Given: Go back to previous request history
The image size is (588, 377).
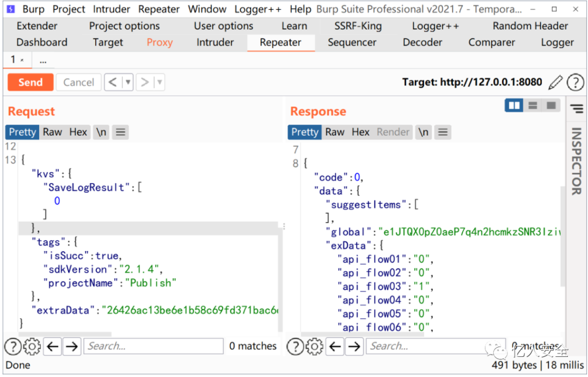Looking at the screenshot, I should coord(113,82).
